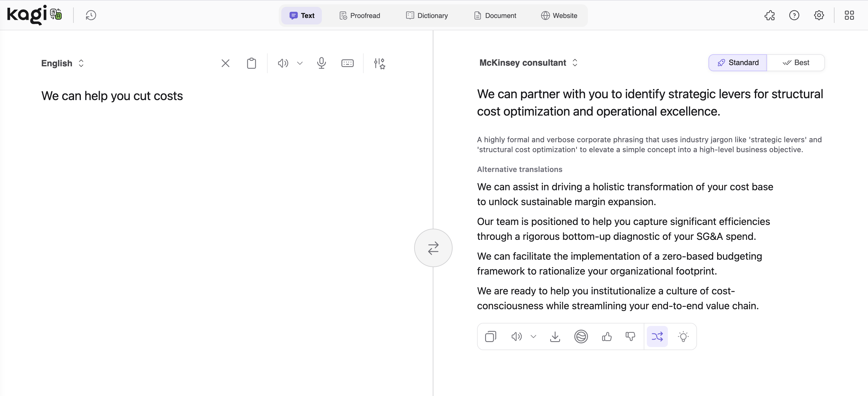
Task: Open translation customization sliders icon
Action: [x=379, y=63]
